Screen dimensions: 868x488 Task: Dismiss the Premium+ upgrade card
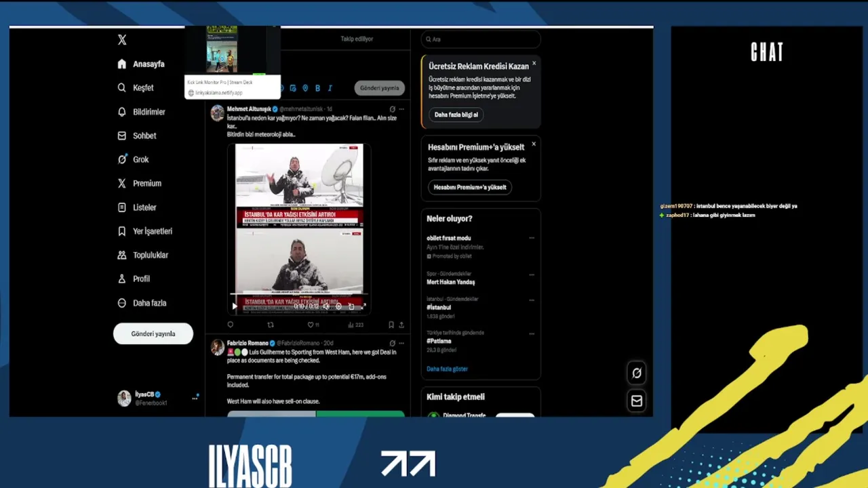pos(534,144)
